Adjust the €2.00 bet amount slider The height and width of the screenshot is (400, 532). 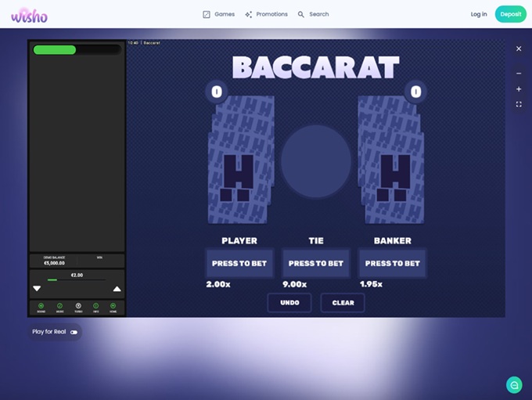[77, 279]
